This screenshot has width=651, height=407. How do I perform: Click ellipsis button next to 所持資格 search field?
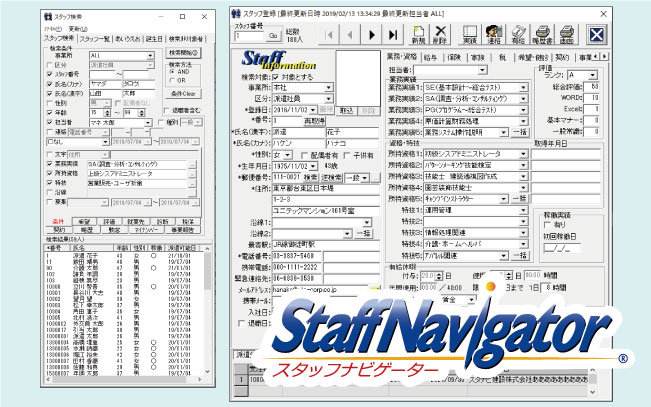click(192, 174)
